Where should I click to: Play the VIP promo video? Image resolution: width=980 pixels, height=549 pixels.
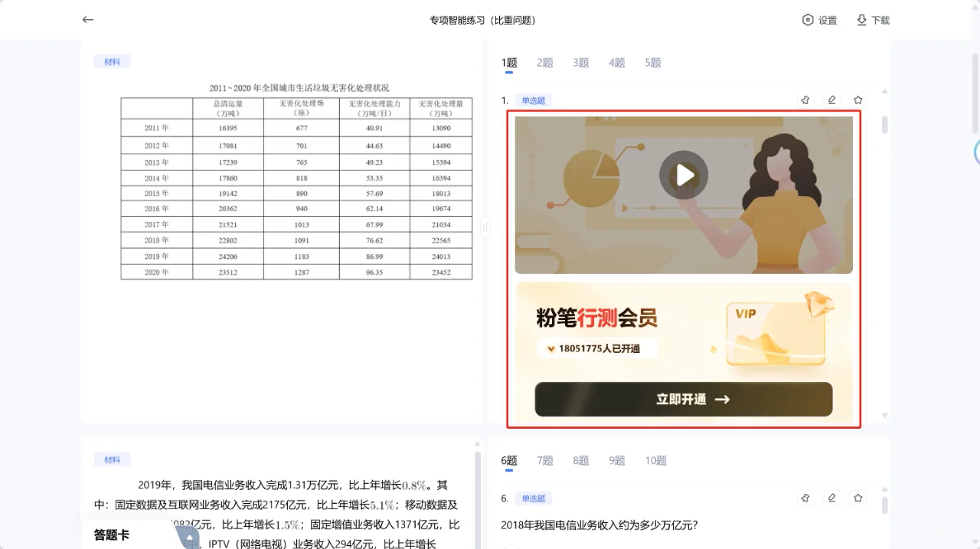683,175
